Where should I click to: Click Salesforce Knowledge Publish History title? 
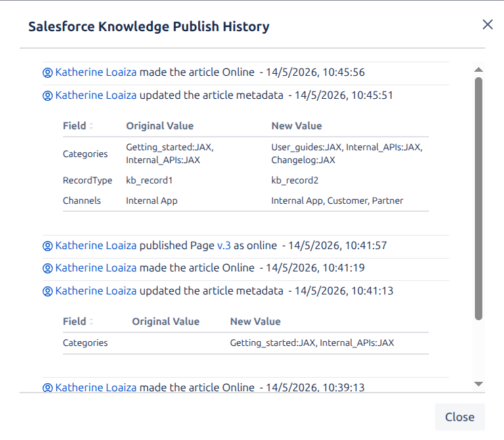149,26
